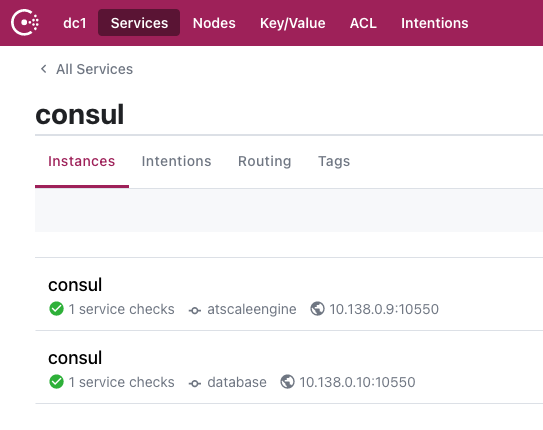The height and width of the screenshot is (430, 543).
Task: Open consul instance on atscaleengine node
Action: pos(75,285)
